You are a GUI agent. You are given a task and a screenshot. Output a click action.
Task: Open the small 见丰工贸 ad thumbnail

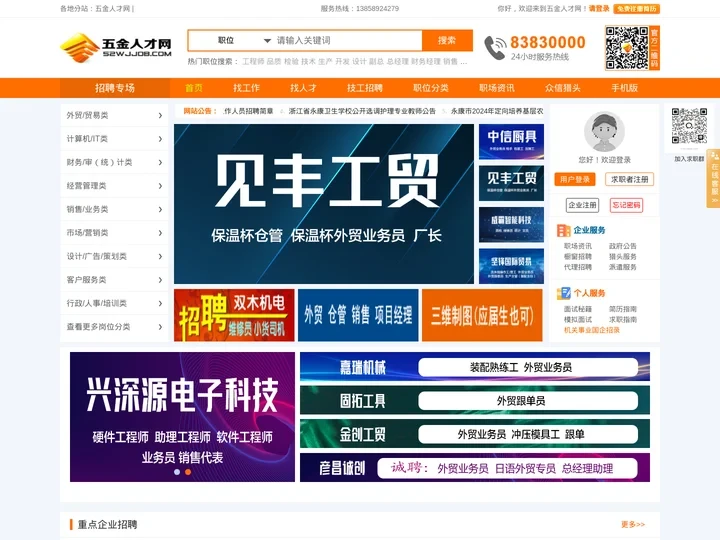pos(511,183)
